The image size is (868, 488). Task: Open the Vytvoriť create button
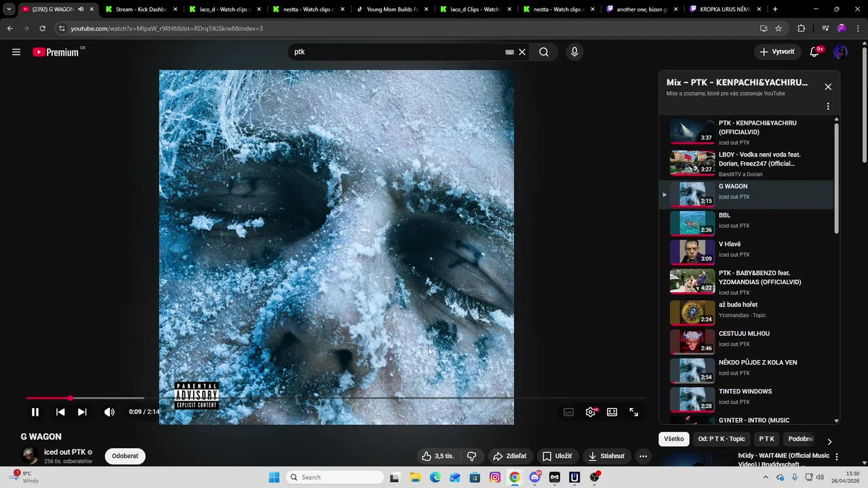pyautogui.click(x=777, y=52)
